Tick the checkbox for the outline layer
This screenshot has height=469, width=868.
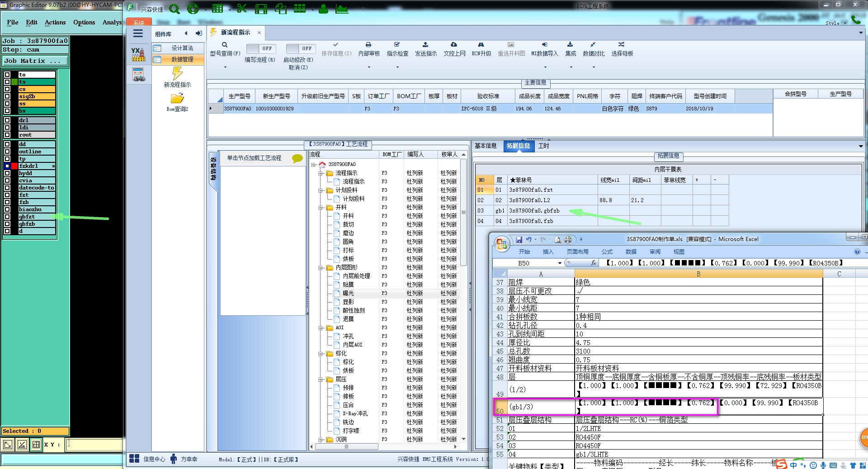[x=7, y=152]
